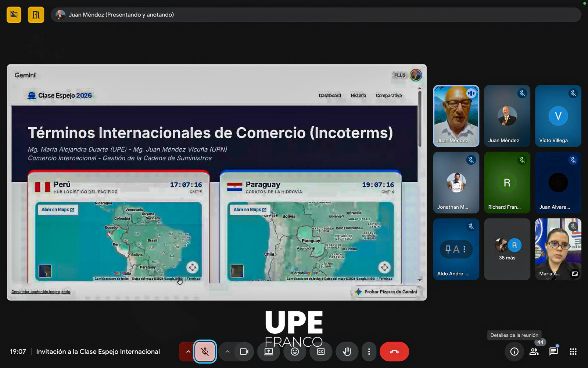Image resolution: width=588 pixels, height=368 pixels.
Task: Click pan control on Paraguay map
Action: [x=384, y=267]
